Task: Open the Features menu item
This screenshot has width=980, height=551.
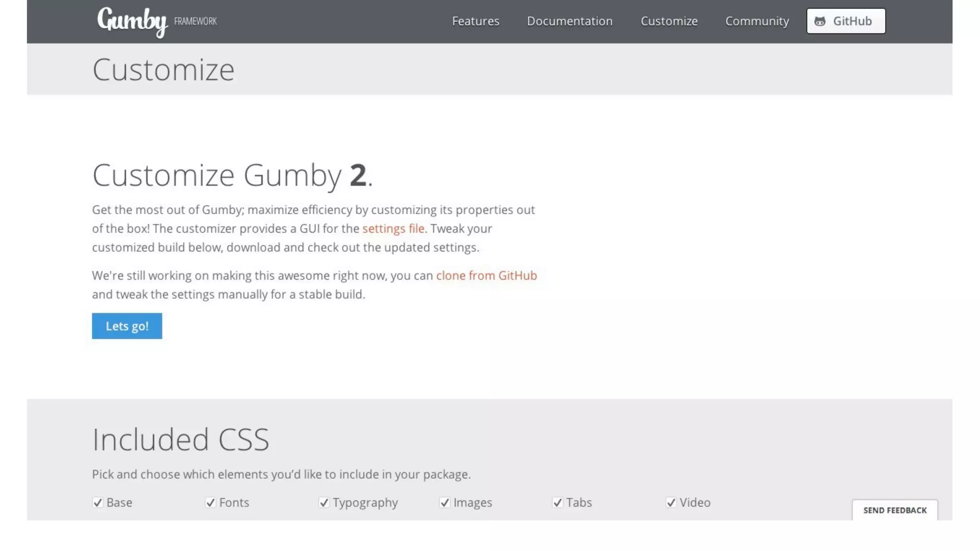Action: pos(475,21)
